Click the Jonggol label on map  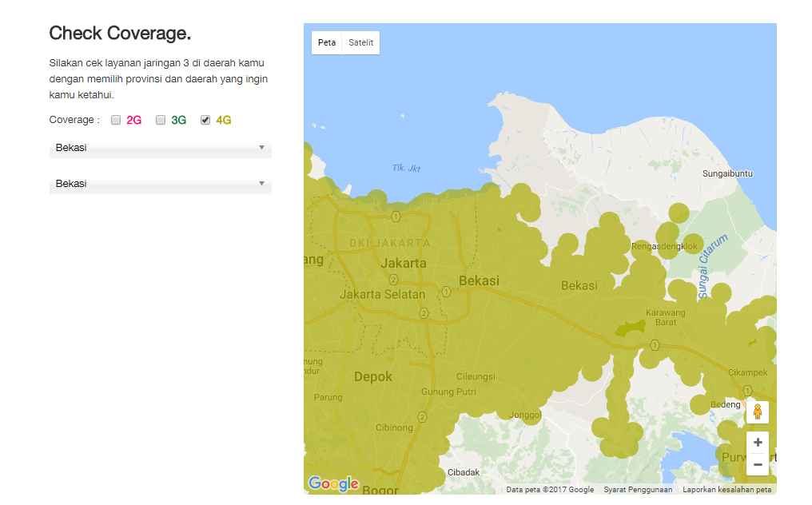(525, 415)
